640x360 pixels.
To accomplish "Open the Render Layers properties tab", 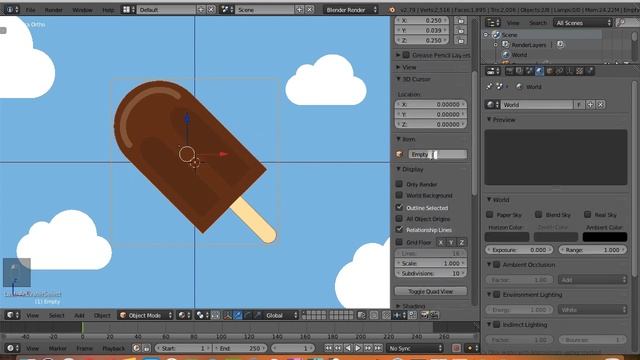I will pos(519,71).
